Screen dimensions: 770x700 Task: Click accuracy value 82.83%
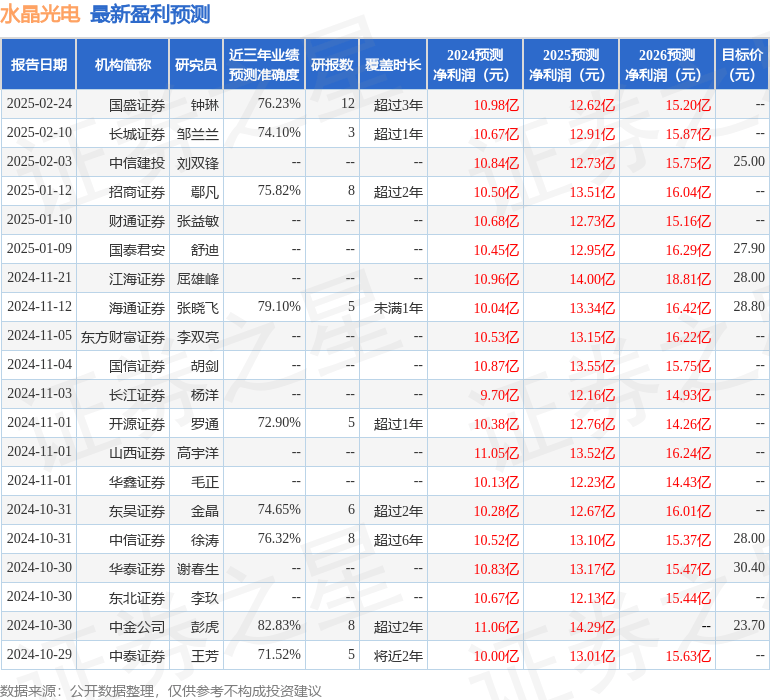tap(279, 625)
